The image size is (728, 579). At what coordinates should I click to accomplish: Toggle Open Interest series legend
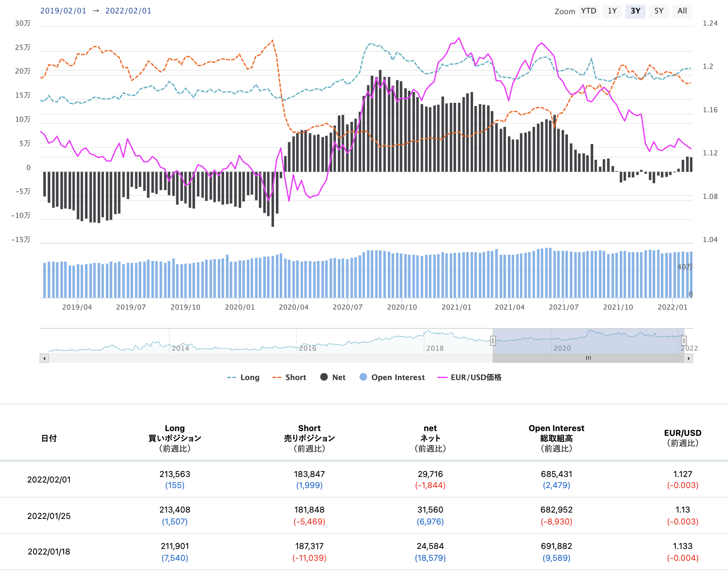click(392, 377)
